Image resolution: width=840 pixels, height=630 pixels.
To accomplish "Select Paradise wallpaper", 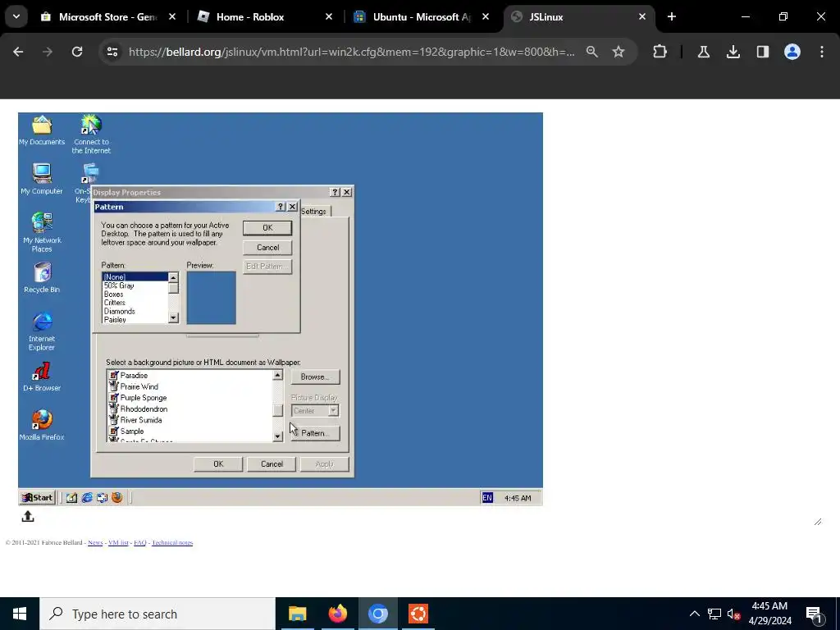I will tap(134, 376).
